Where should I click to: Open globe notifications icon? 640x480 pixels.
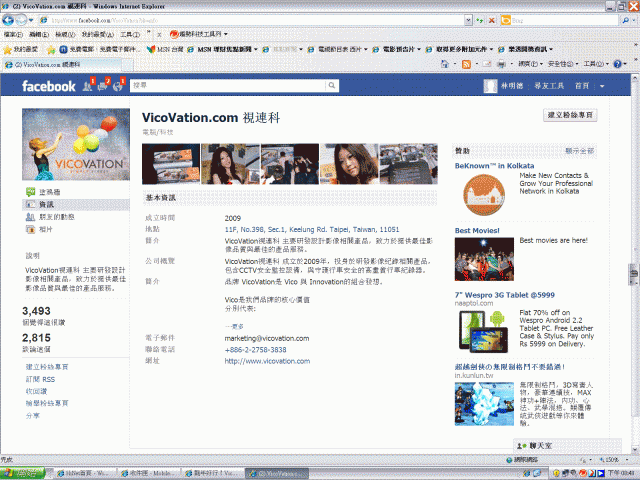(118, 86)
